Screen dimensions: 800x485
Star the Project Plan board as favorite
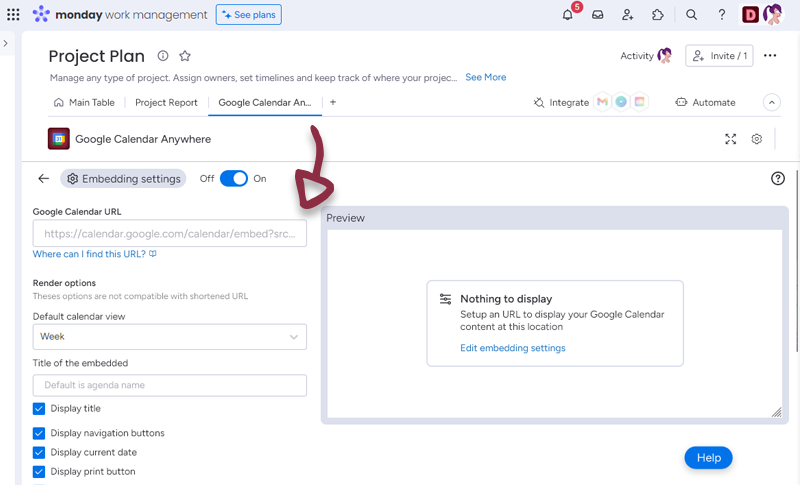click(x=185, y=56)
